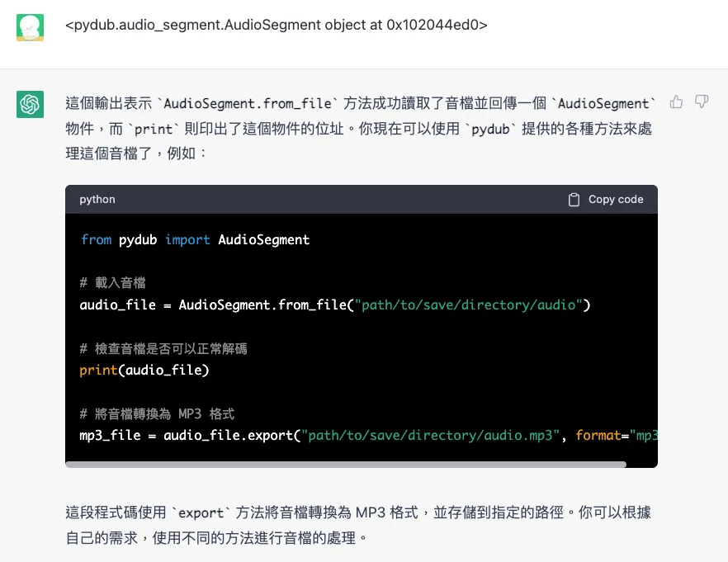Viewport: 728px width, 562px height.
Task: Click the audio_file = AudioSegment.from_file code line
Action: point(335,305)
